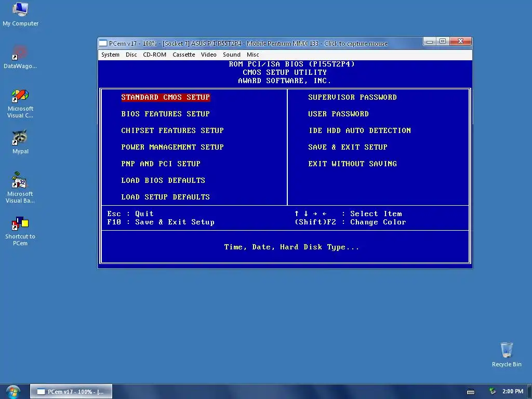Open the My Computer desktop icon
The width and height of the screenshot is (532, 399).
tap(20, 14)
